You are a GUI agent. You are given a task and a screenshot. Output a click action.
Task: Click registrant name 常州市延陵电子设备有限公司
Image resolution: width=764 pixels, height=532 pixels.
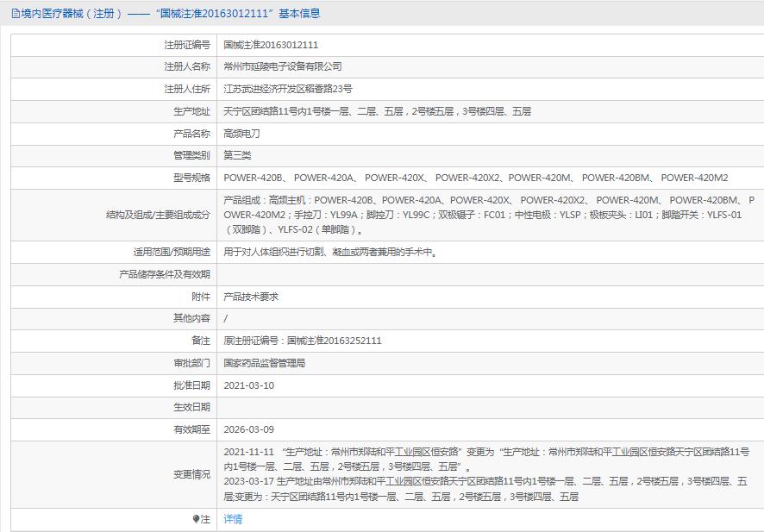pyautogui.click(x=283, y=66)
